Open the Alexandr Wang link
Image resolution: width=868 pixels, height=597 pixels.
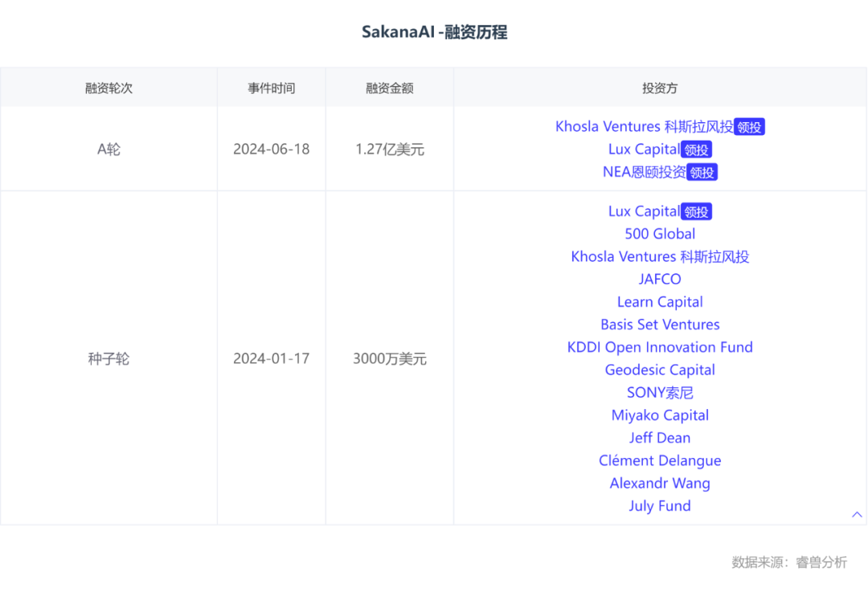(x=660, y=484)
